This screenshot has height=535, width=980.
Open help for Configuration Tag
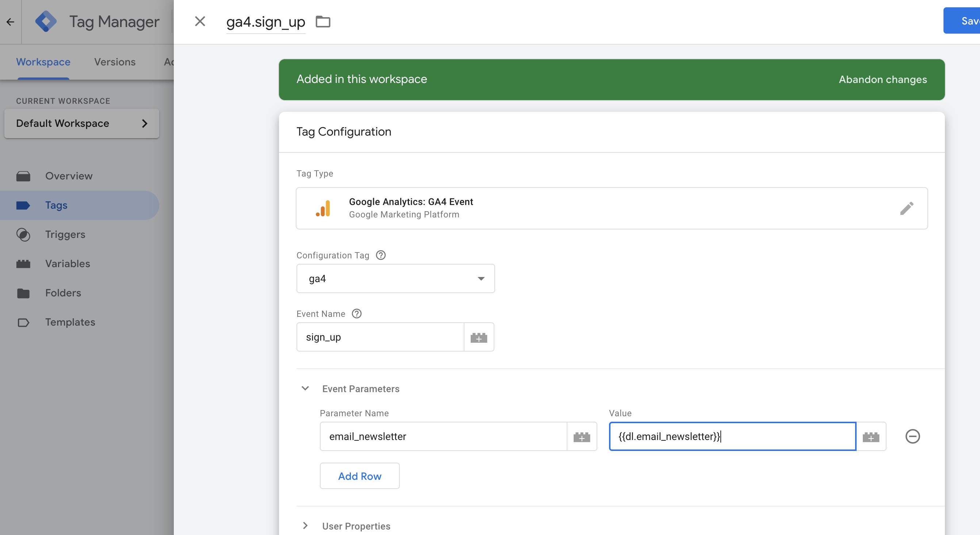coord(380,255)
